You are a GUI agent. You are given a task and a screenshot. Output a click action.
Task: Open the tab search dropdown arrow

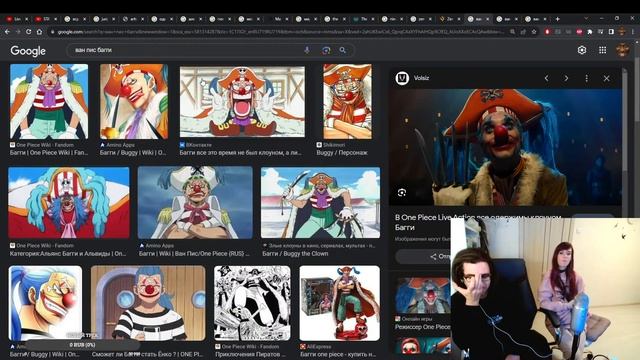587,18
